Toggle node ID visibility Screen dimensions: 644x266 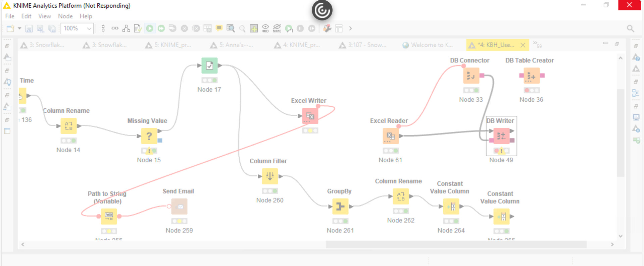tap(265, 29)
